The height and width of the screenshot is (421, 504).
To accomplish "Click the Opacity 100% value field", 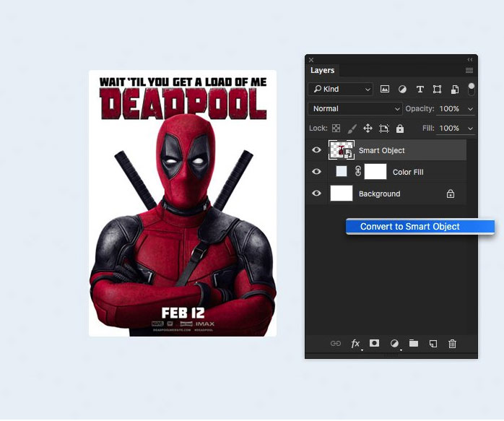I will 449,108.
